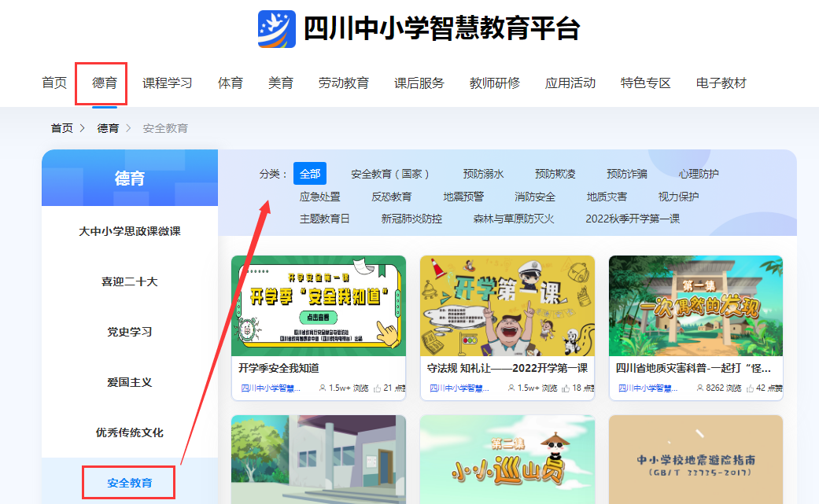The image size is (819, 504).
Task: Open the yellow 开学第一课 cartoon thumbnail
Action: [x=507, y=306]
